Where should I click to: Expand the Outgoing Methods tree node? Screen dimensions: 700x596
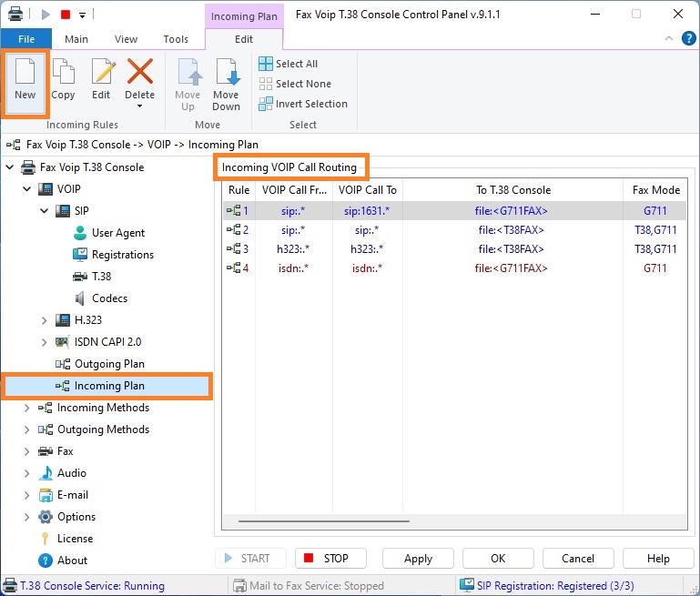click(27, 429)
